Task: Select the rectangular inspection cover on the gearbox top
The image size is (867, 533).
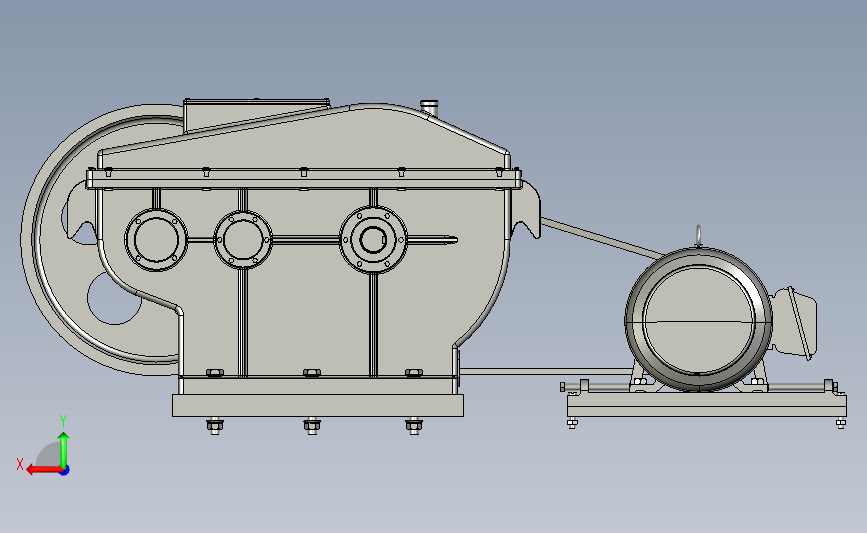Action: point(257,115)
